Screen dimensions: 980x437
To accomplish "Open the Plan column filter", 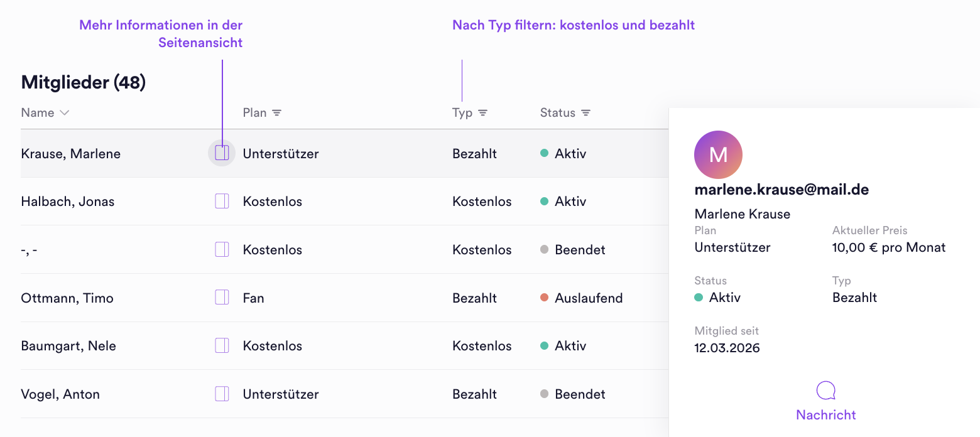I will click(276, 113).
